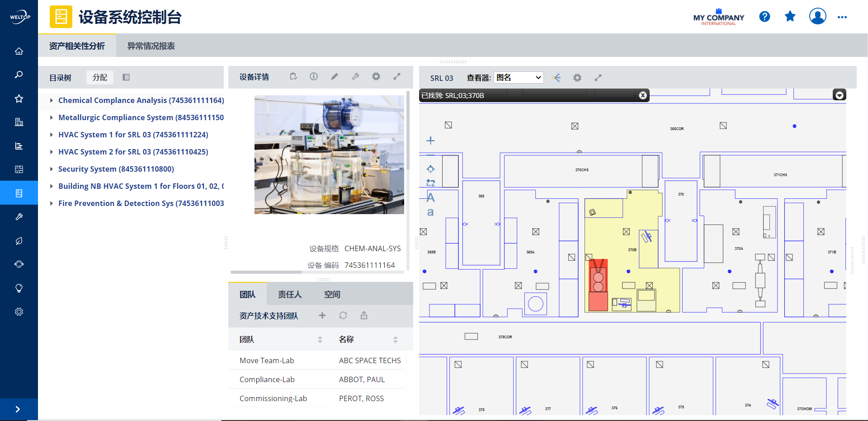This screenshot has height=421, width=868.
Task: Click the info icon in 设备详情 panel
Action: pos(314,77)
